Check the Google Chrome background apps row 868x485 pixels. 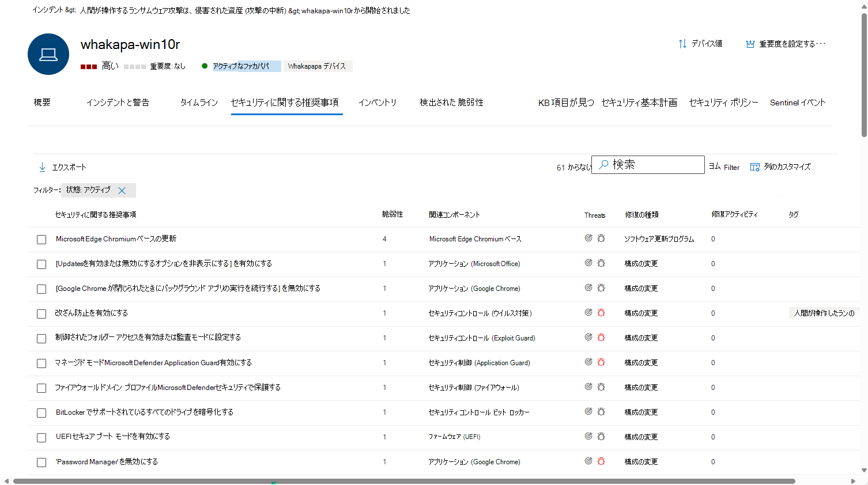(41, 289)
